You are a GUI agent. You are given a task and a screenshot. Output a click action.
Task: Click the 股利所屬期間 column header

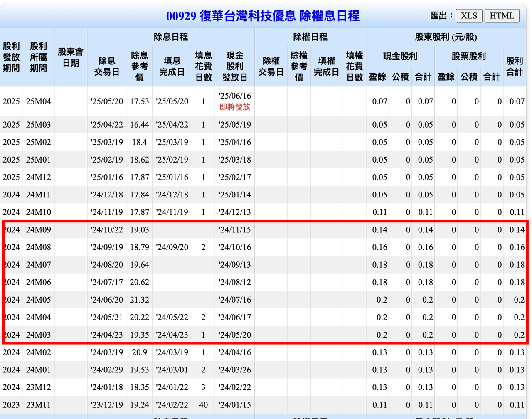coord(38,57)
